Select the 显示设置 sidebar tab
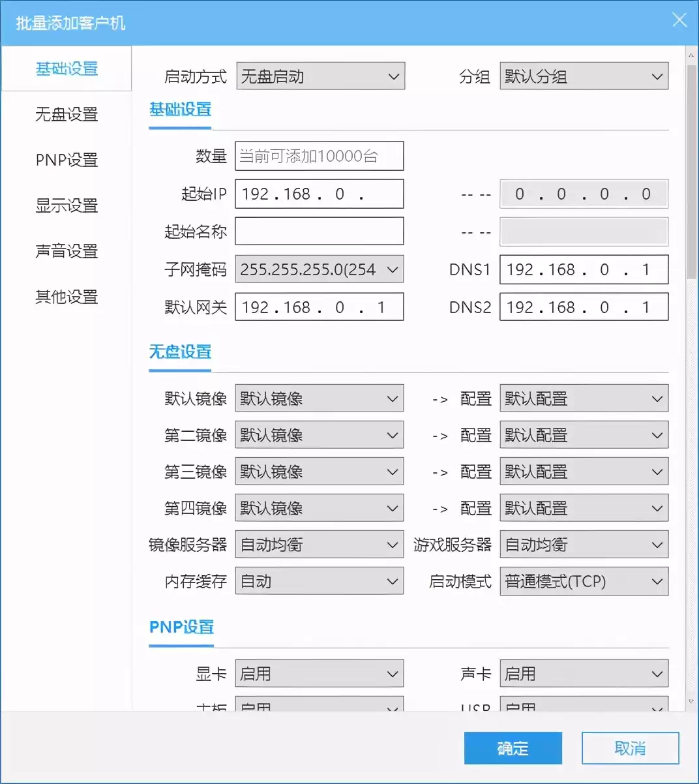The width and height of the screenshot is (699, 784). pyautogui.click(x=66, y=206)
